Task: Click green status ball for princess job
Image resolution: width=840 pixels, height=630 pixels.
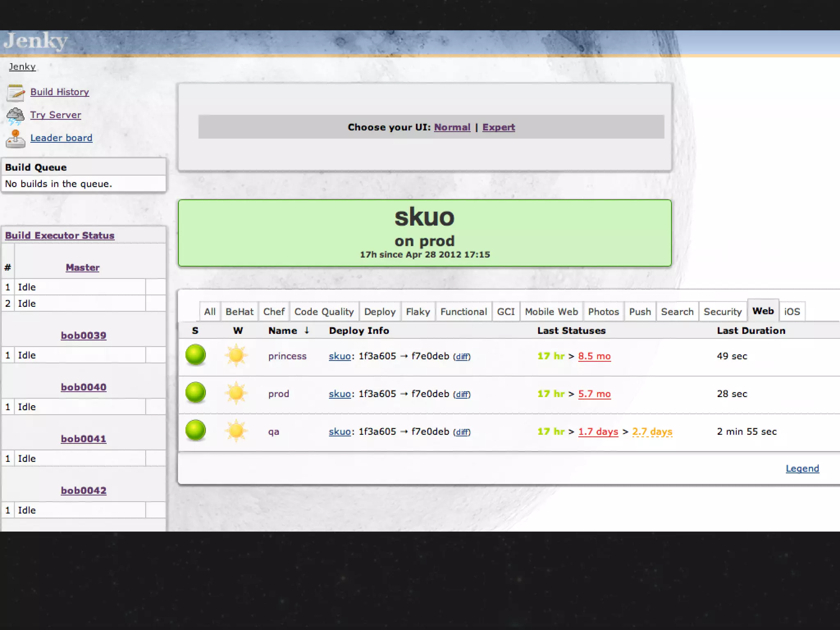Action: [x=195, y=355]
